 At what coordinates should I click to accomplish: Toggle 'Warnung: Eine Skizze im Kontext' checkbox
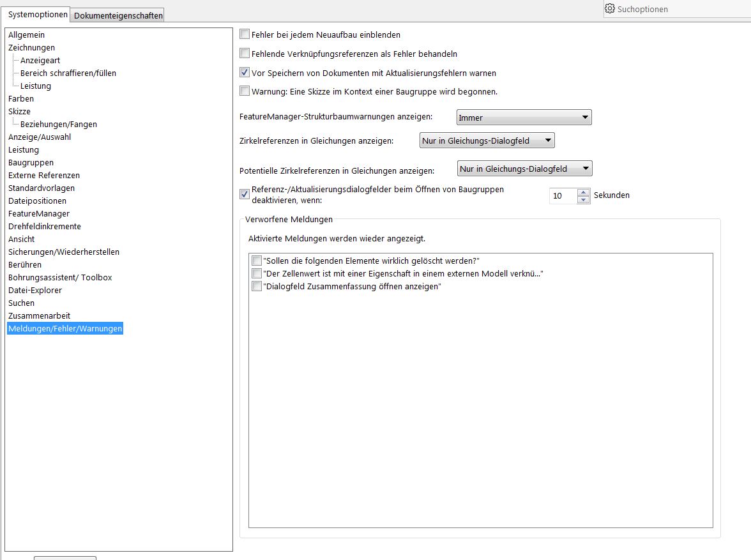point(245,91)
